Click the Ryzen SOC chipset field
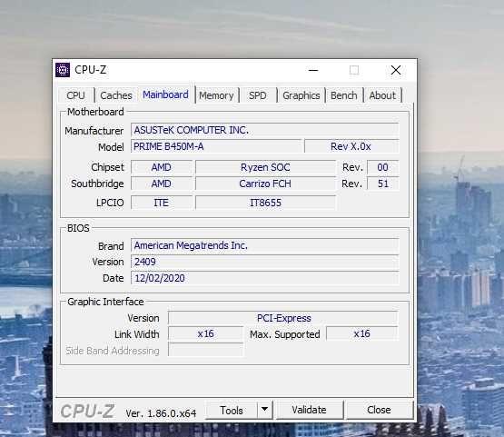The image size is (504, 437). [265, 167]
